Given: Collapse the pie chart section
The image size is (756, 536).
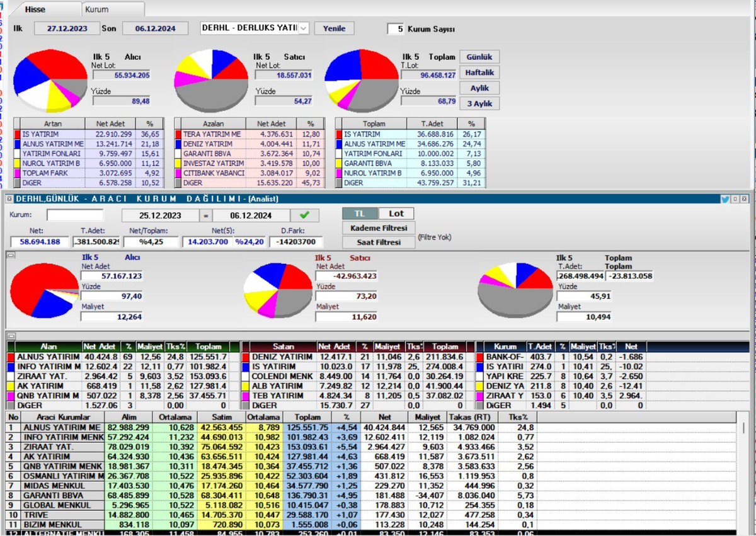Looking at the screenshot, I should pos(10,254).
